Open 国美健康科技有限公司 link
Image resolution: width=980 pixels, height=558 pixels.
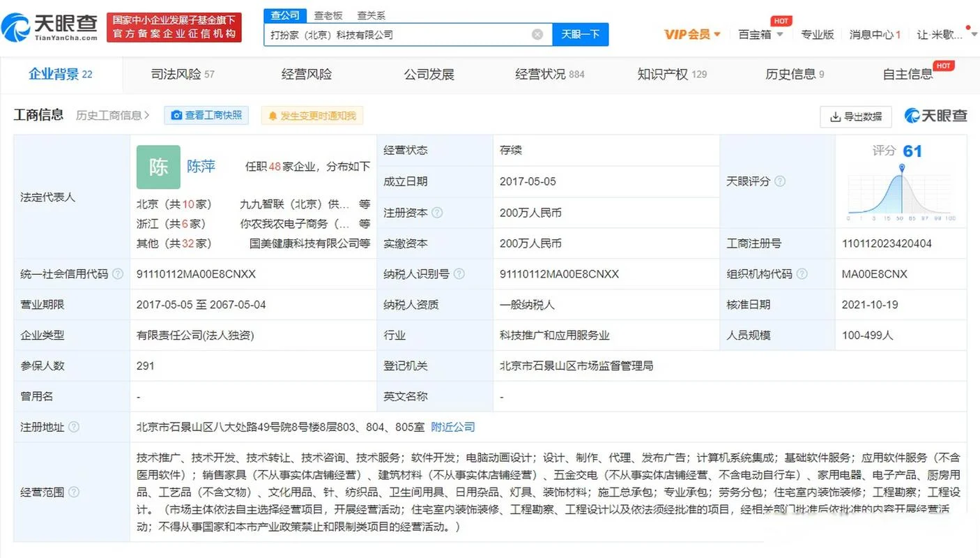coord(304,243)
